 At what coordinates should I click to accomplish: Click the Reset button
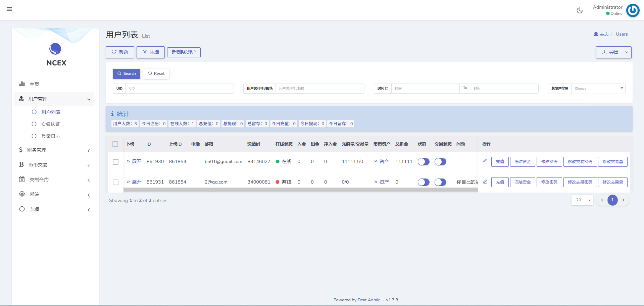(156, 73)
